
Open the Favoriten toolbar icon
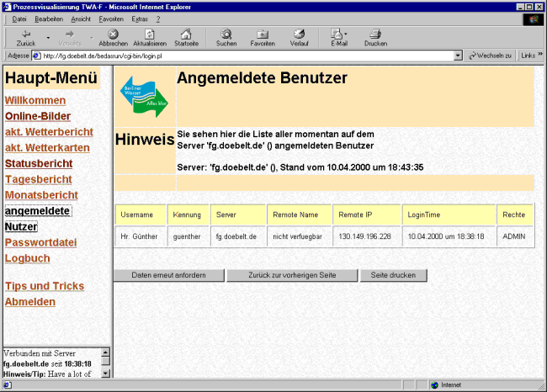(263, 34)
